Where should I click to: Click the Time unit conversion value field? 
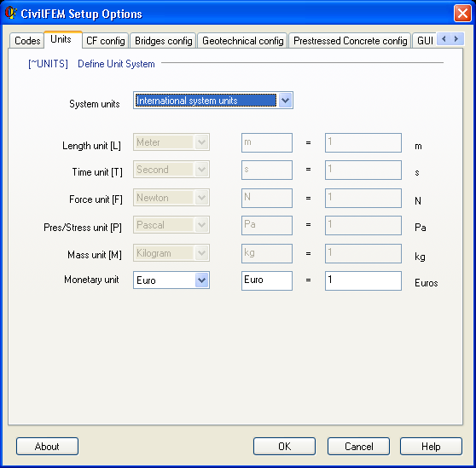(363, 170)
